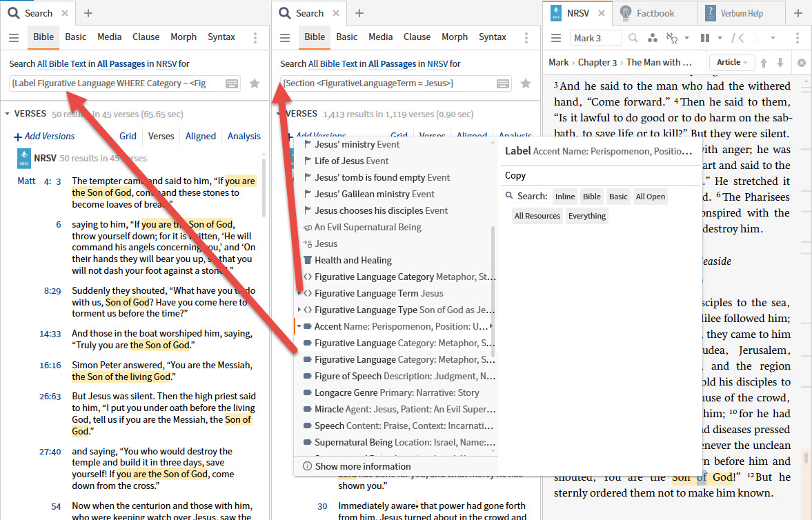Collapse the VERSES section in left panel

[x=8, y=114]
